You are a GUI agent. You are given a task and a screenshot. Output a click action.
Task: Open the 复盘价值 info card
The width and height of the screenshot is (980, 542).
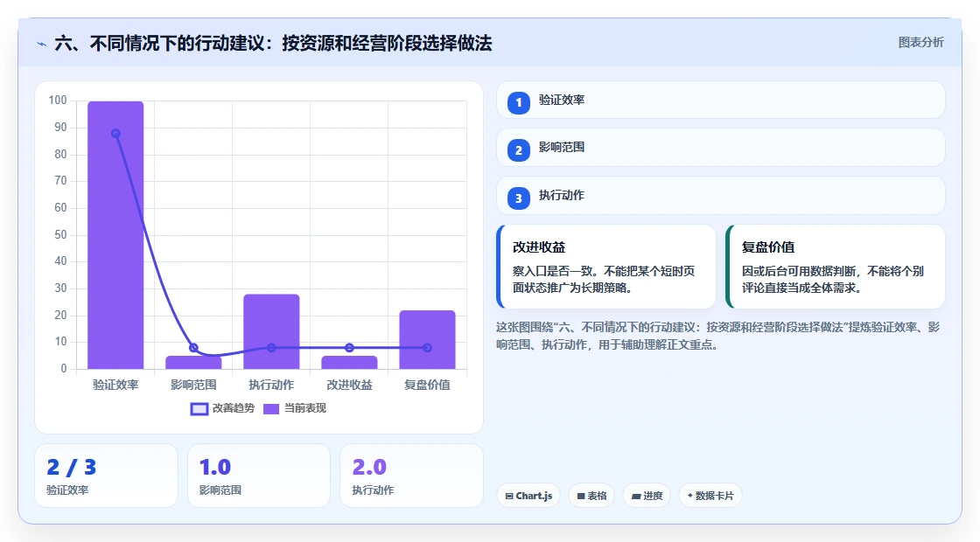point(836,267)
